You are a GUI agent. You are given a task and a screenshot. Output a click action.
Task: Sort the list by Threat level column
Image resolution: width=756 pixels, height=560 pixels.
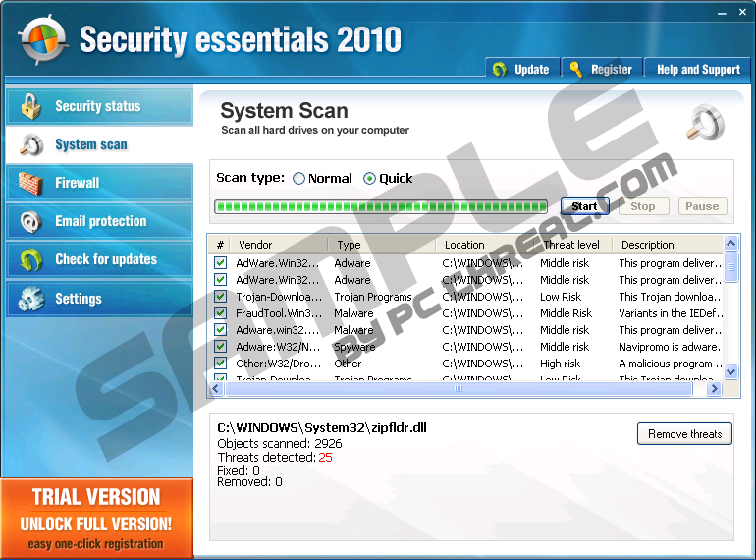click(x=571, y=245)
